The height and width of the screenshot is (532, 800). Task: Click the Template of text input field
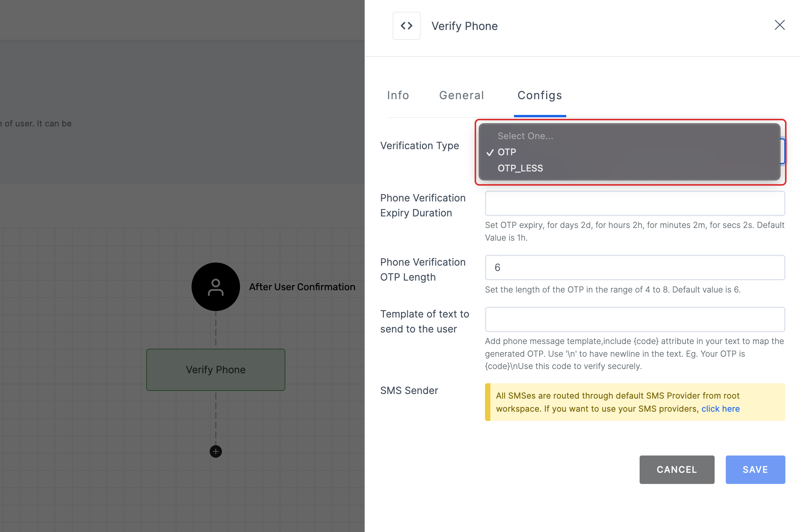635,319
